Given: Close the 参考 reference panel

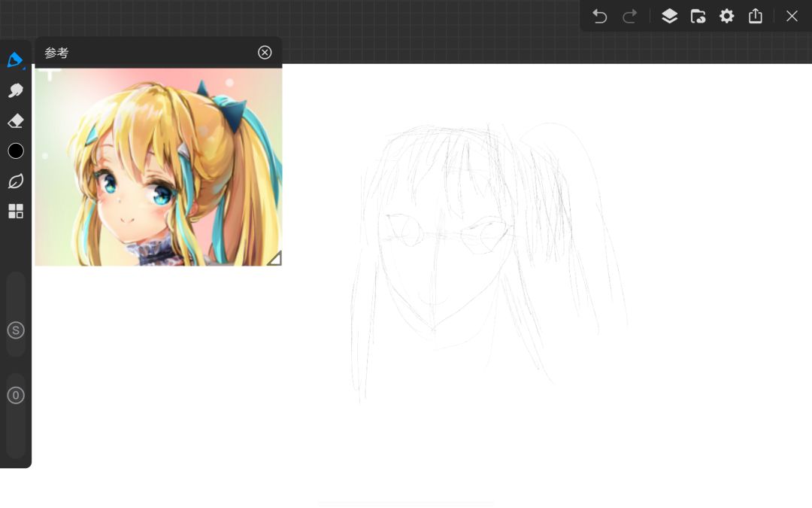Looking at the screenshot, I should 265,52.
